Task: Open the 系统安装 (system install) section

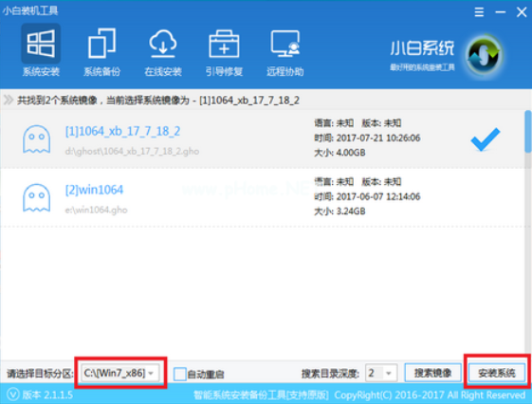Action: (41, 51)
